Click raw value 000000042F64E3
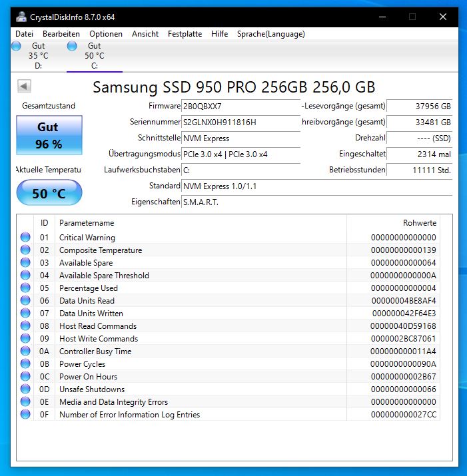Image resolution: width=467 pixels, height=476 pixels. (404, 314)
